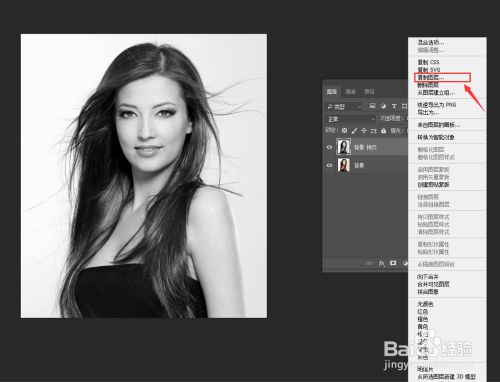Filter layers by pixel layer icon
Screen dimensions: 500x382
(373, 106)
